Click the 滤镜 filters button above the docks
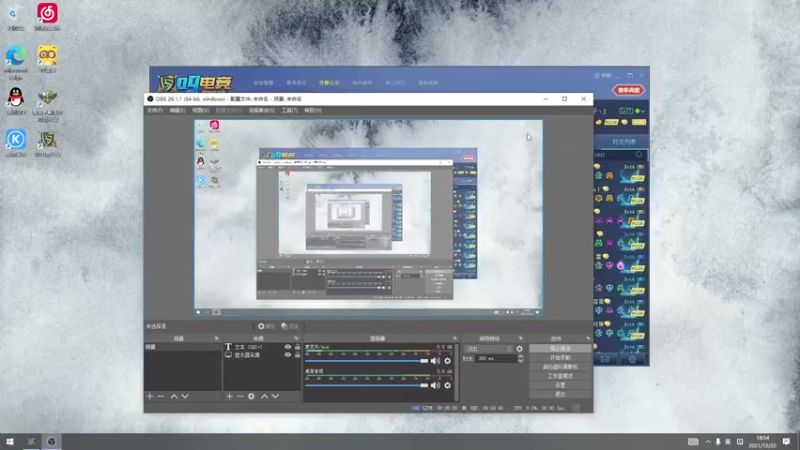This screenshot has height=450, width=800. click(x=290, y=327)
